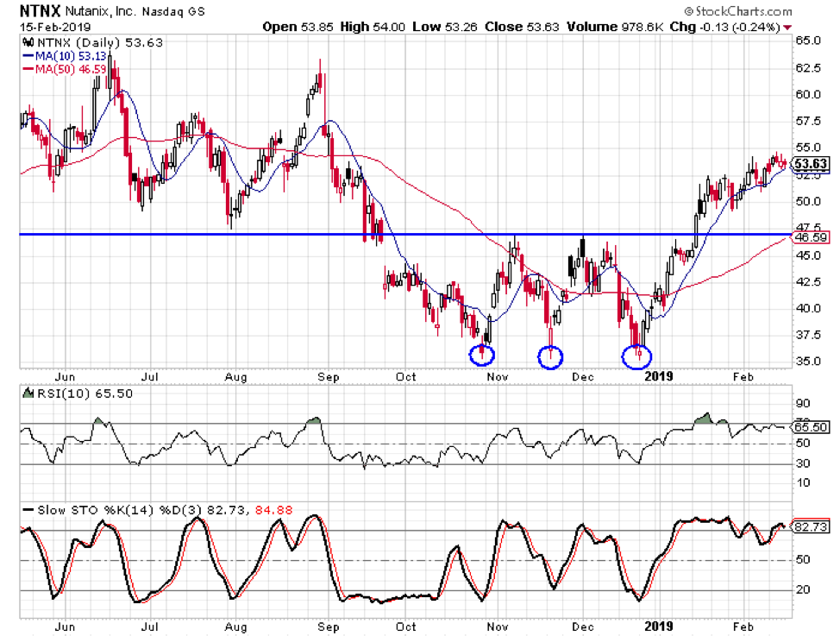This screenshot has height=636, width=840.
Task: Click the Volume 978.6K value
Action: [615, 27]
